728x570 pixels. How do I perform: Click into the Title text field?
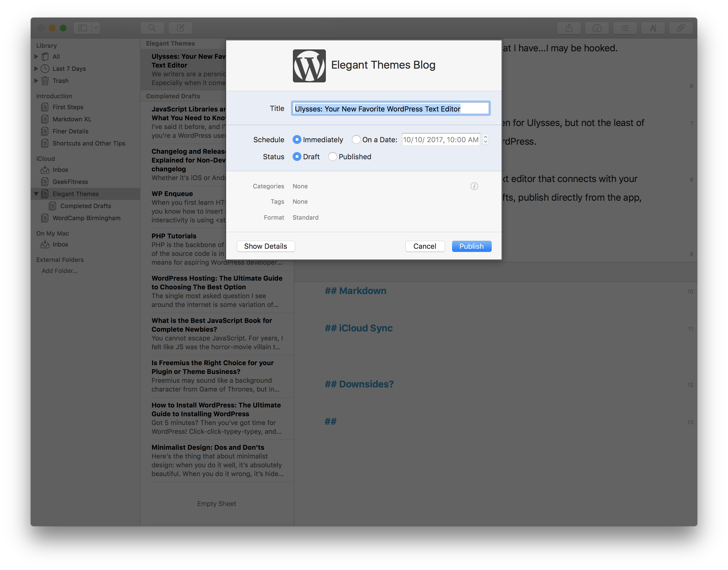pos(390,109)
